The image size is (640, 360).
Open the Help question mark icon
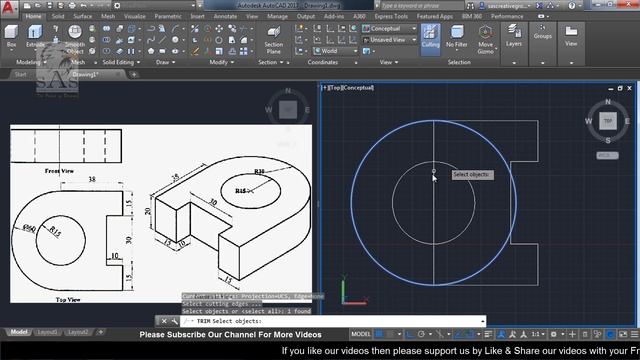pos(572,6)
